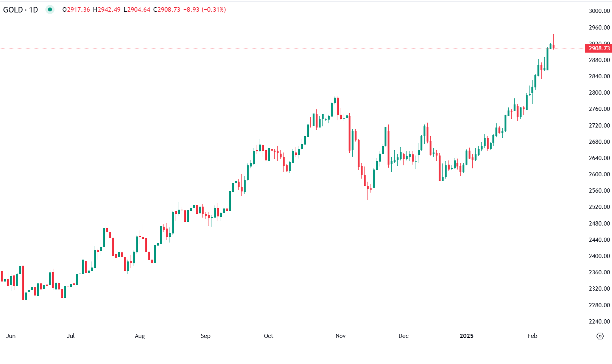Click the −8.93 (−0.31%) change value
Image resolution: width=612 pixels, height=364 pixels.
[204, 9]
